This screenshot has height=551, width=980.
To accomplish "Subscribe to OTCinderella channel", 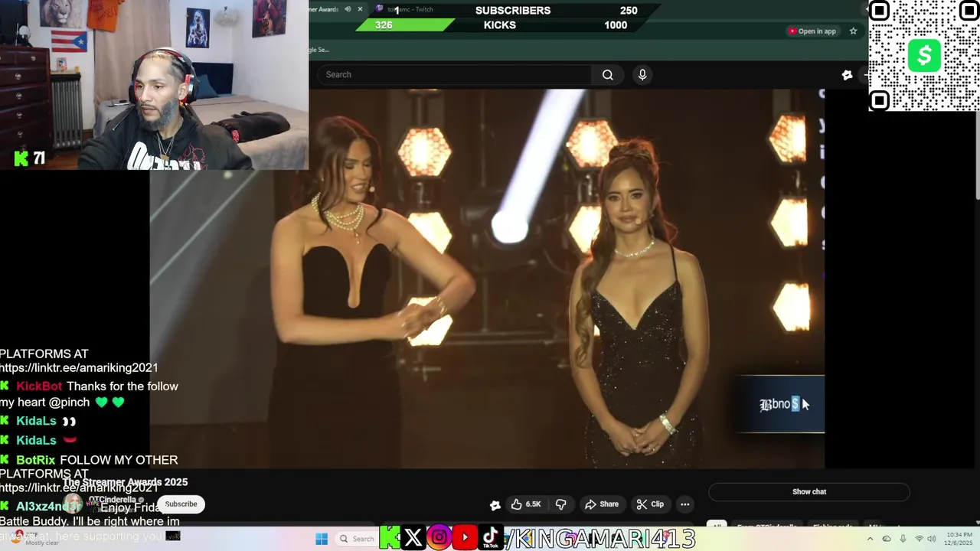I will [181, 504].
